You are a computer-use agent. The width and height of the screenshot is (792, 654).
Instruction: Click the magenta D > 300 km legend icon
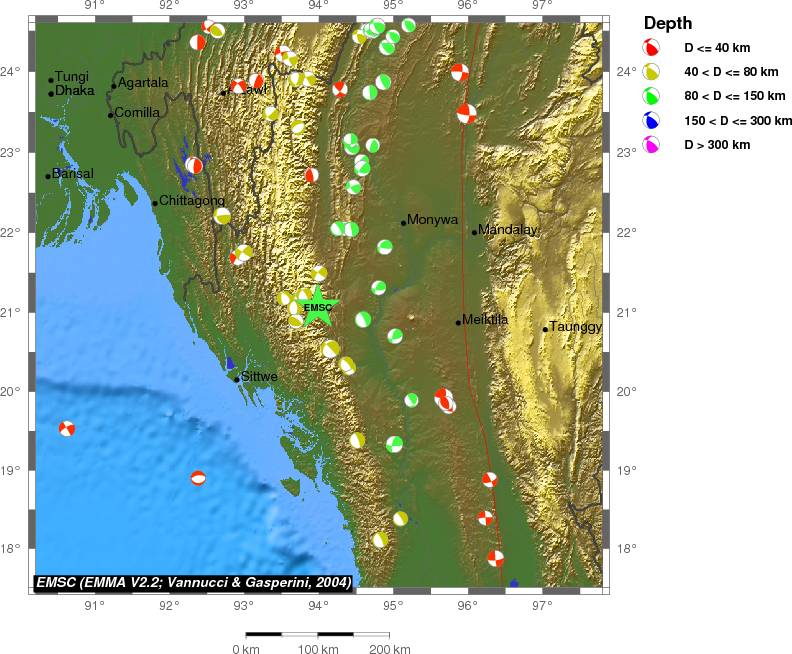pyautogui.click(x=651, y=145)
